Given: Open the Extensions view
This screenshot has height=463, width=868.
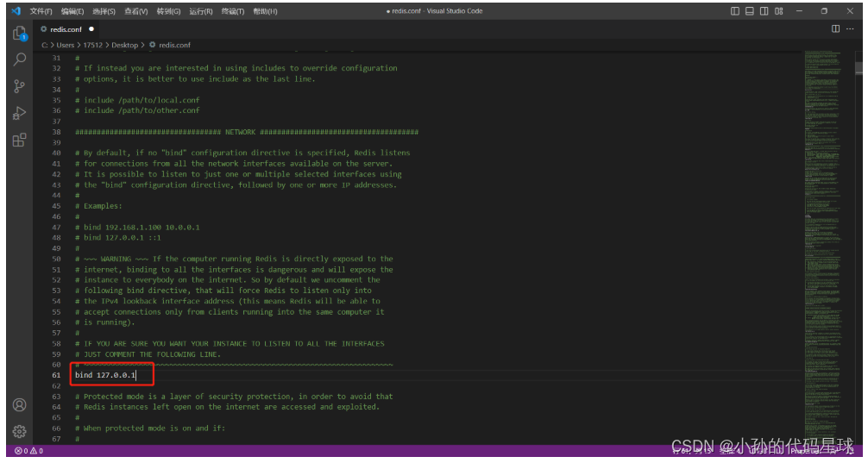Looking at the screenshot, I should pos(19,140).
